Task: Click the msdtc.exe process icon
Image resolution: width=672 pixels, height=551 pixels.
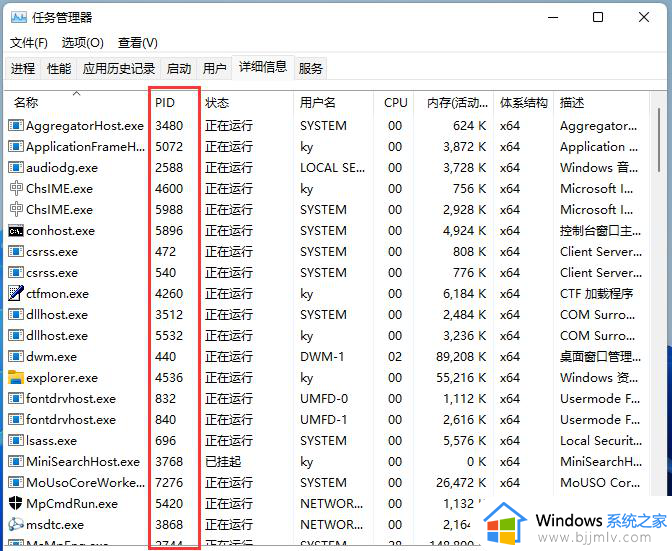Action: click(x=16, y=524)
